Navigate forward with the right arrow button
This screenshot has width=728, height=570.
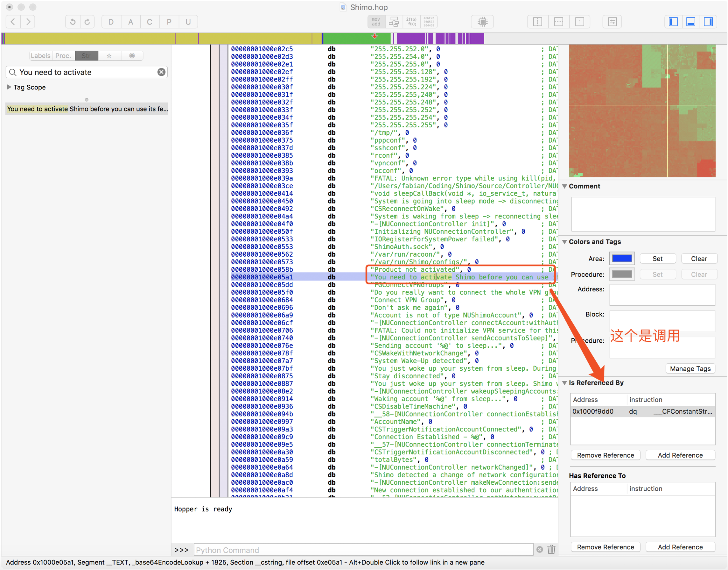tap(28, 22)
